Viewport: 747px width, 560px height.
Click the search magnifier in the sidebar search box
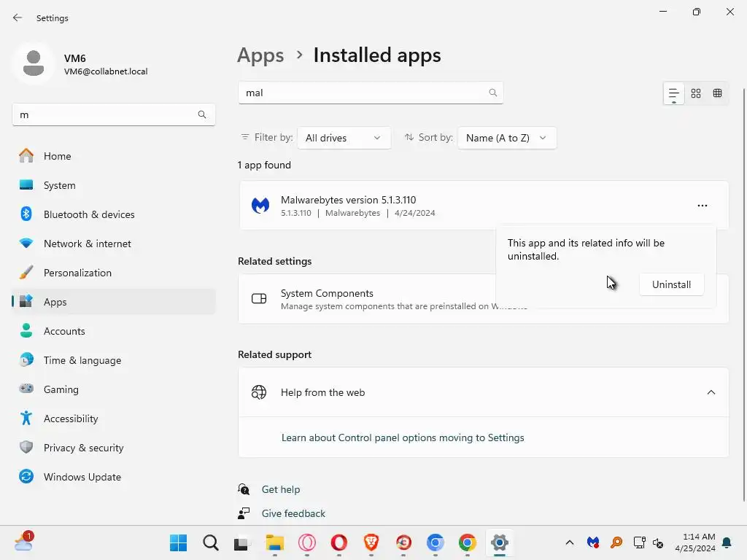pos(202,114)
